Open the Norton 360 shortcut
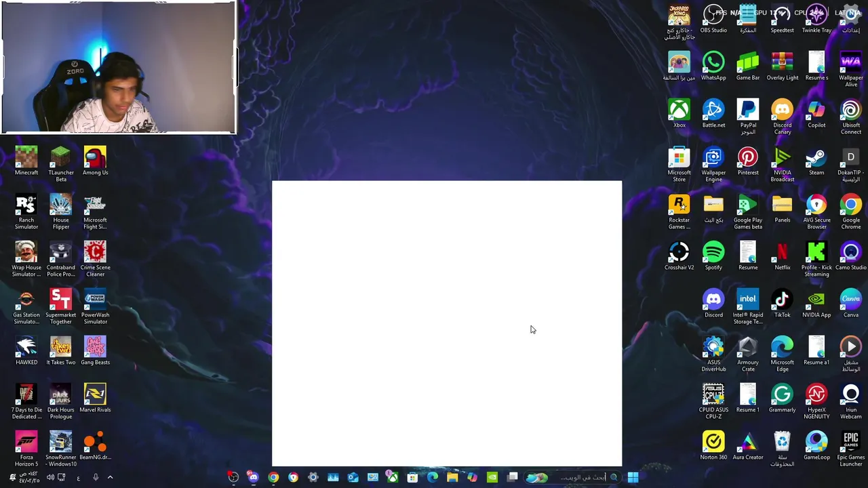The width and height of the screenshot is (868, 488). click(713, 446)
